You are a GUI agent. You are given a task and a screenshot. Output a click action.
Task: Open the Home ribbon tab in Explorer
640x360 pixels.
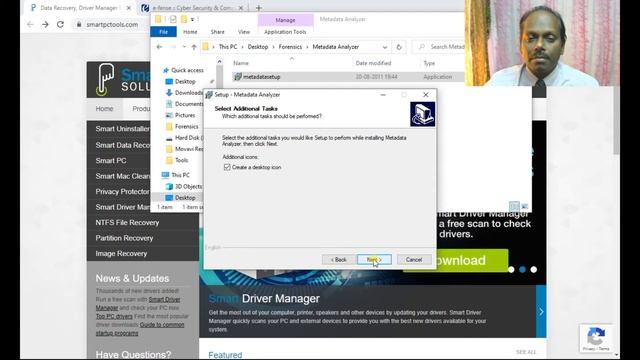point(190,32)
